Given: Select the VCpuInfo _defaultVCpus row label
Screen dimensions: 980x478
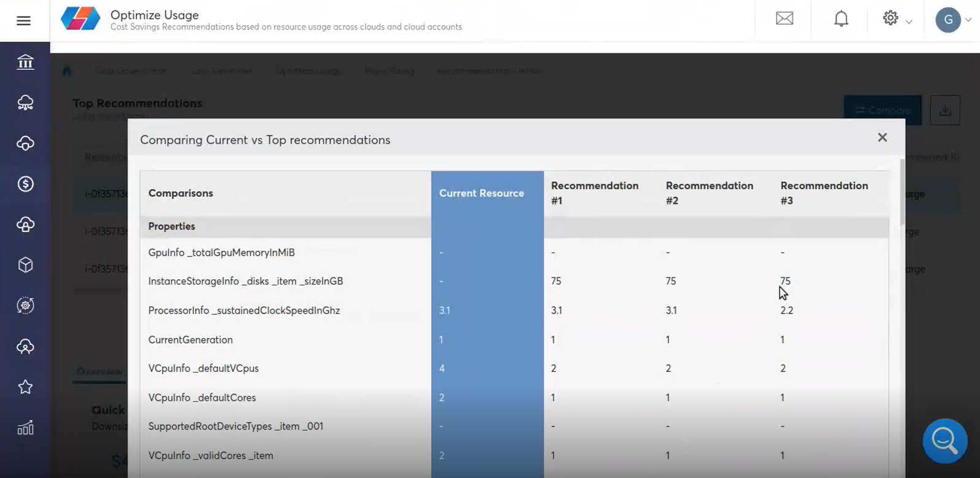Looking at the screenshot, I should click(203, 368).
